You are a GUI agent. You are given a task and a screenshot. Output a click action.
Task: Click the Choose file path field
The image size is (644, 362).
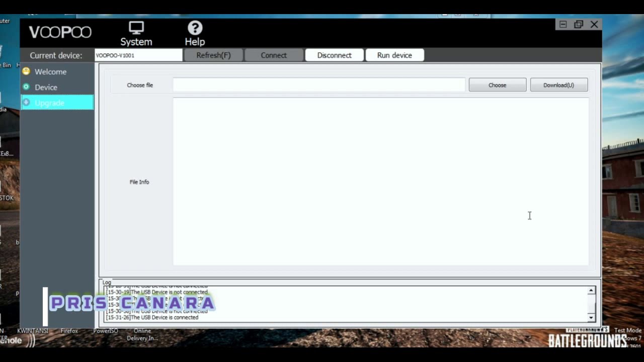[319, 85]
